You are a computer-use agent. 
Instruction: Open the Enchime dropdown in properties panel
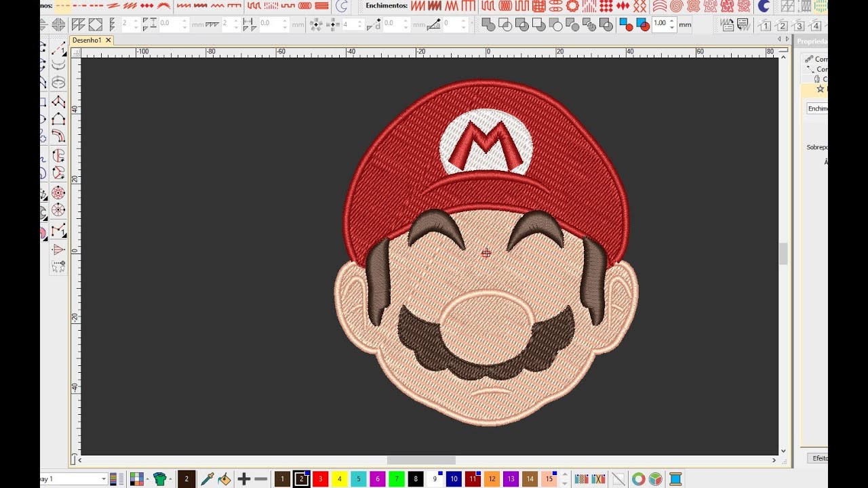click(817, 108)
